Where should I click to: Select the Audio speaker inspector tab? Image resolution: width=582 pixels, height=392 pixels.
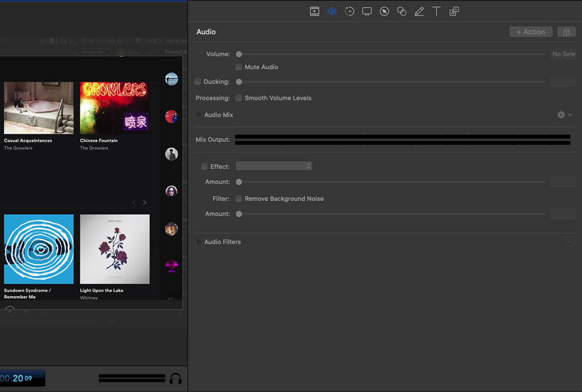332,11
